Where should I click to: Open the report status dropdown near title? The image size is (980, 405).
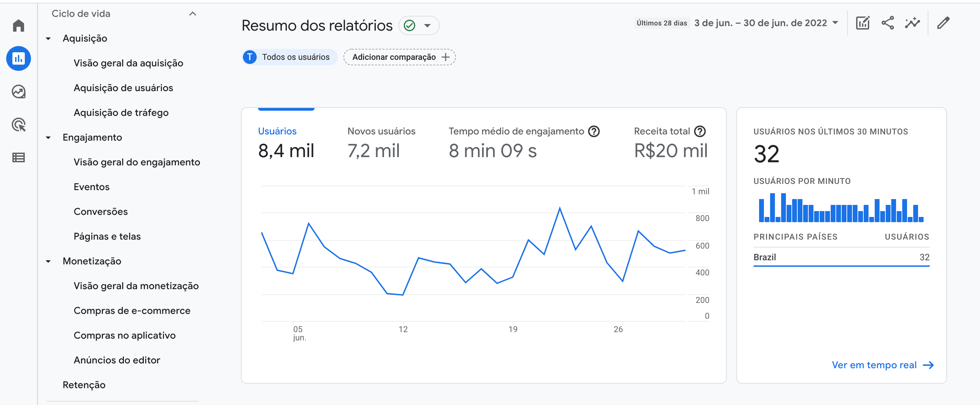[x=428, y=25]
